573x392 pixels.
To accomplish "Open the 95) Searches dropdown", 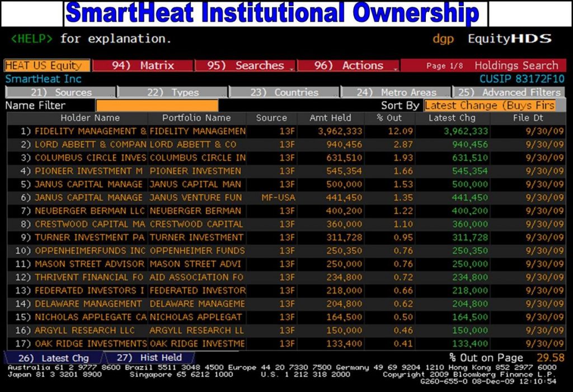I will (x=246, y=65).
